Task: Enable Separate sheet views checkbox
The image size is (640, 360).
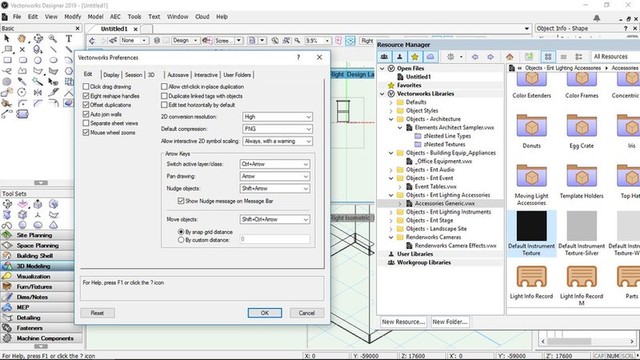Action: pyautogui.click(x=86, y=123)
